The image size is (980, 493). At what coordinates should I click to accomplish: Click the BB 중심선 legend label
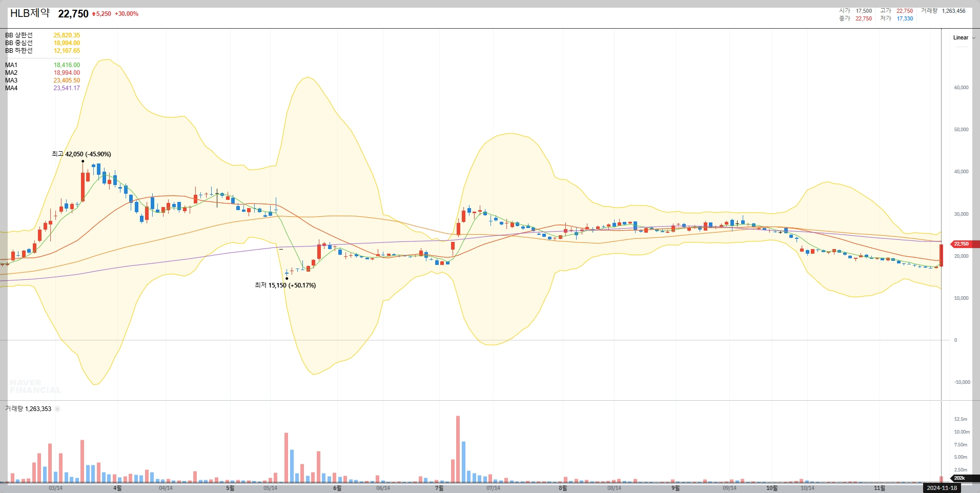pos(19,43)
